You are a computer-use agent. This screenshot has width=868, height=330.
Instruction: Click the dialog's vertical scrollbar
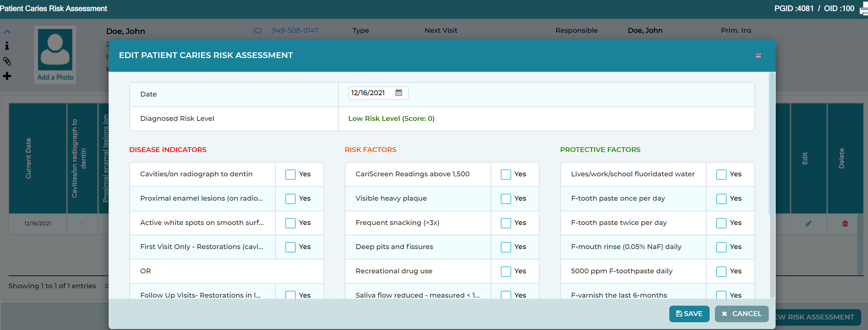[772, 145]
